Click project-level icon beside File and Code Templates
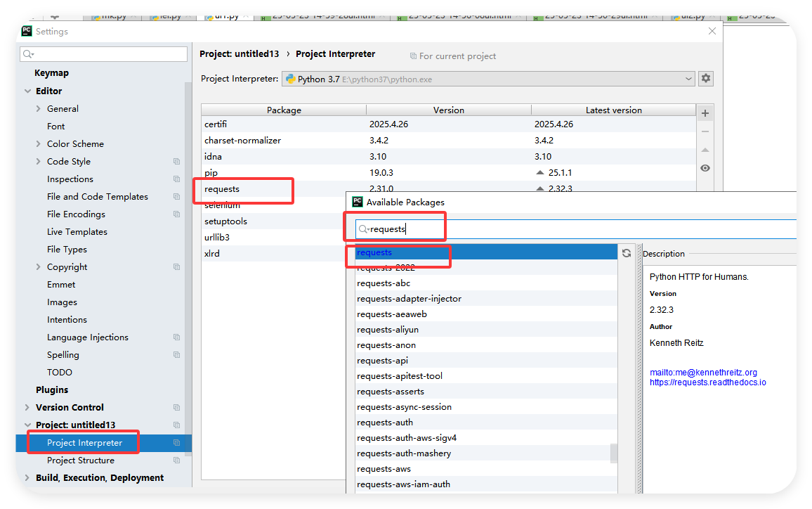 [x=176, y=197]
